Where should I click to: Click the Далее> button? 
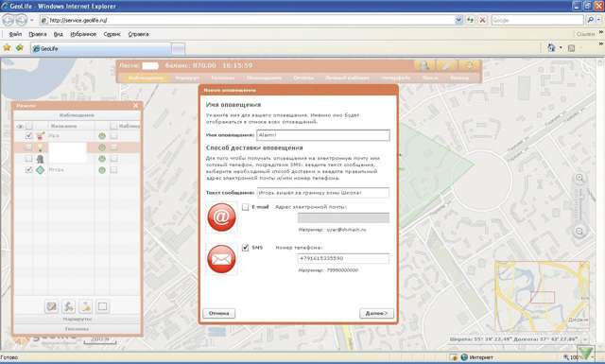click(x=376, y=313)
